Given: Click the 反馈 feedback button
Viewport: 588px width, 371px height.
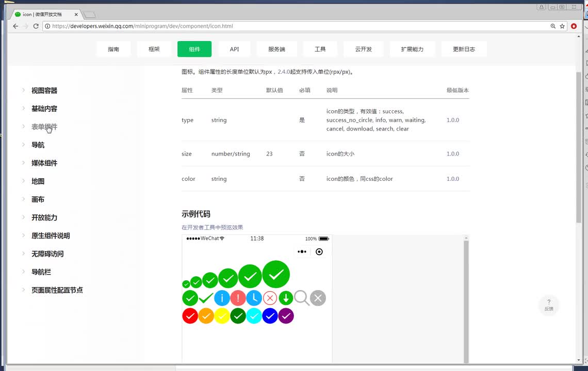Looking at the screenshot, I should pyautogui.click(x=549, y=306).
